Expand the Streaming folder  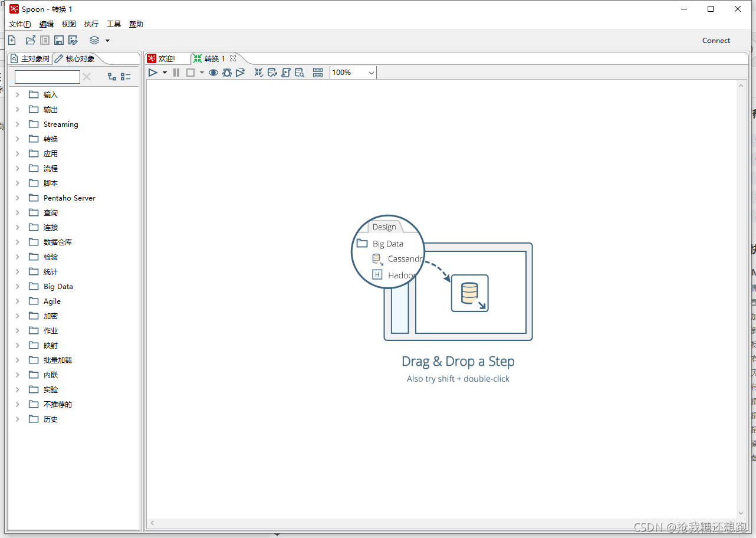point(18,124)
